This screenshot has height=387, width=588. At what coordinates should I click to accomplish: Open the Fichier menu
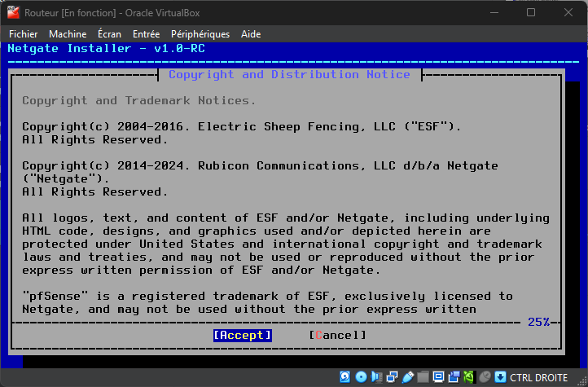24,34
